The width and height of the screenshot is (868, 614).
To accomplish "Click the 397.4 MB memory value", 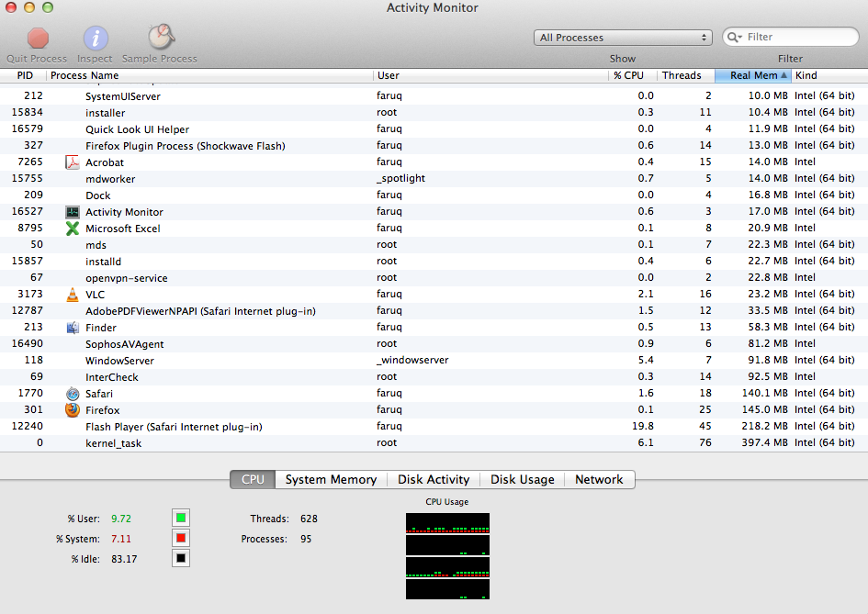I will [x=764, y=442].
